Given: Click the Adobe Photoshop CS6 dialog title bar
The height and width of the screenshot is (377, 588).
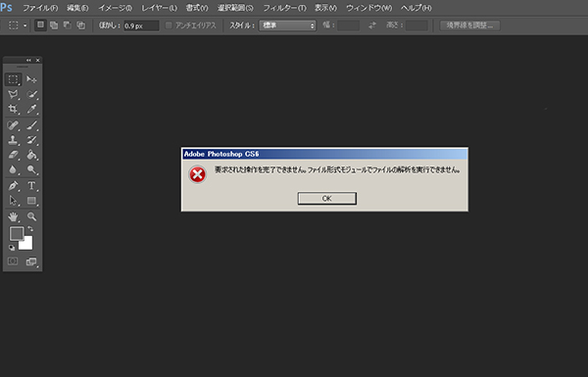Looking at the screenshot, I should coord(324,154).
